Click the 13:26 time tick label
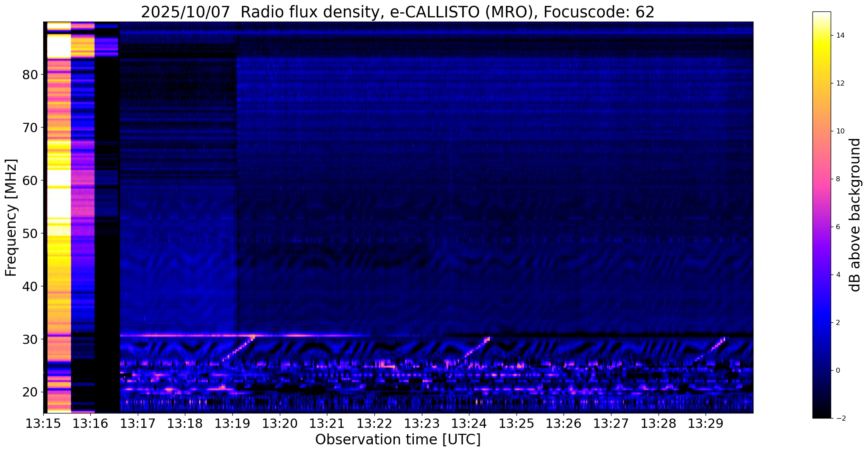868x452 pixels. pos(564,424)
